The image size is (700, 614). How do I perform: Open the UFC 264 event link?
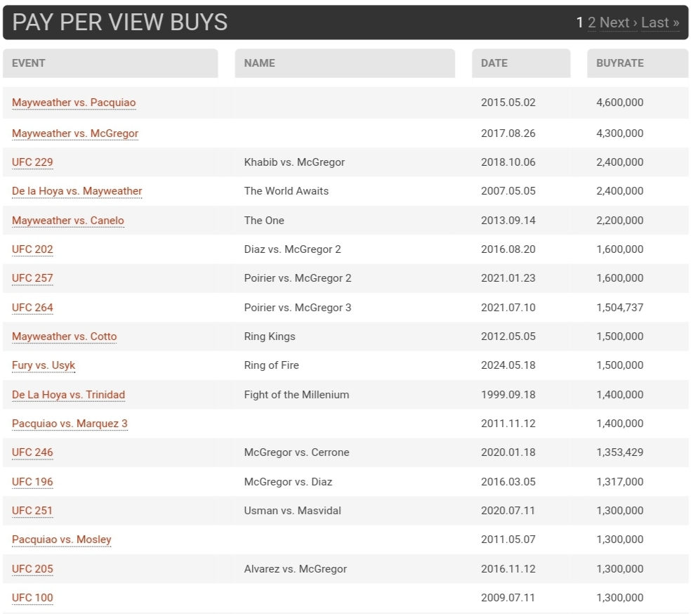[32, 308]
